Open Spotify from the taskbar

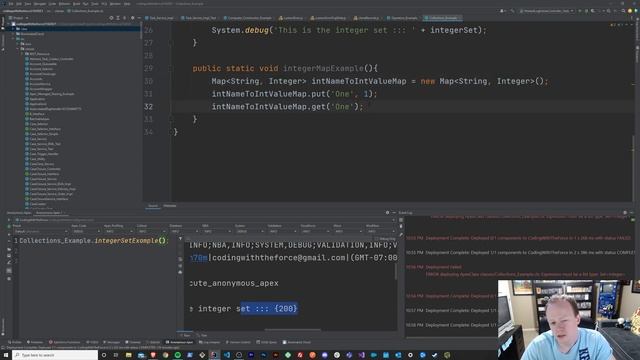click(x=178, y=355)
